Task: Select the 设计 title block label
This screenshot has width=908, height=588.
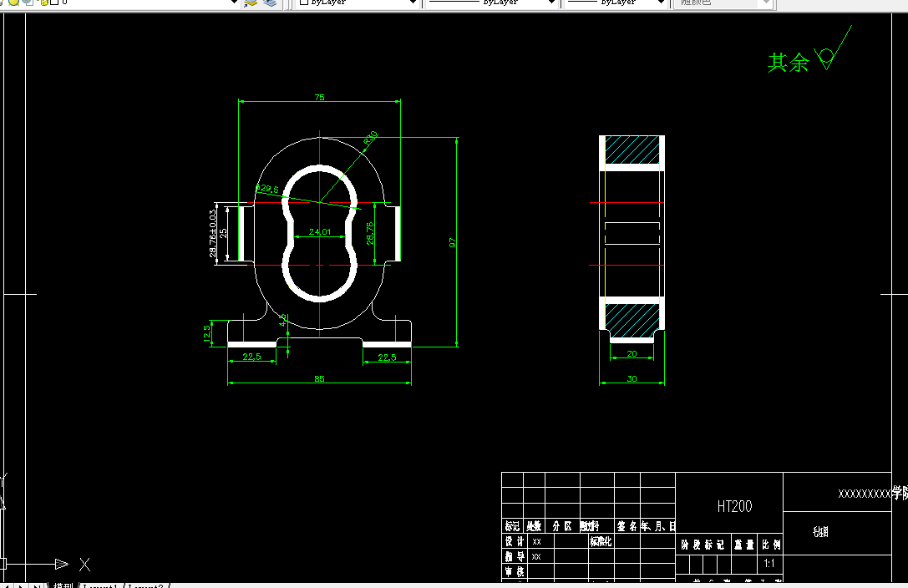Action: pyautogui.click(x=515, y=541)
